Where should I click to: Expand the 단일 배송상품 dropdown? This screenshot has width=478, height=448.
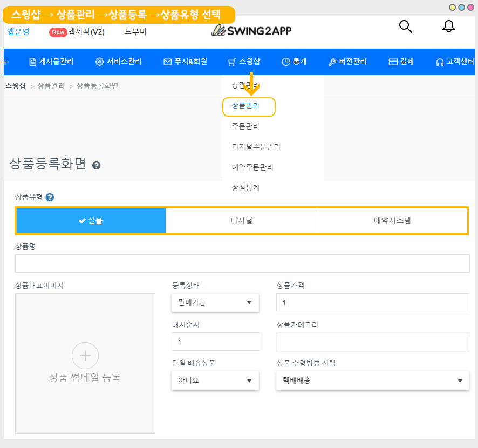coord(215,381)
